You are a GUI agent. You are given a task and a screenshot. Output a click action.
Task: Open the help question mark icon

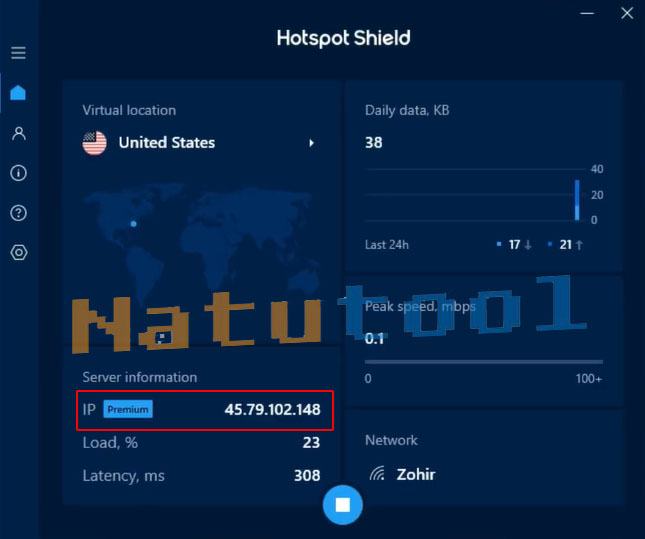(19, 213)
